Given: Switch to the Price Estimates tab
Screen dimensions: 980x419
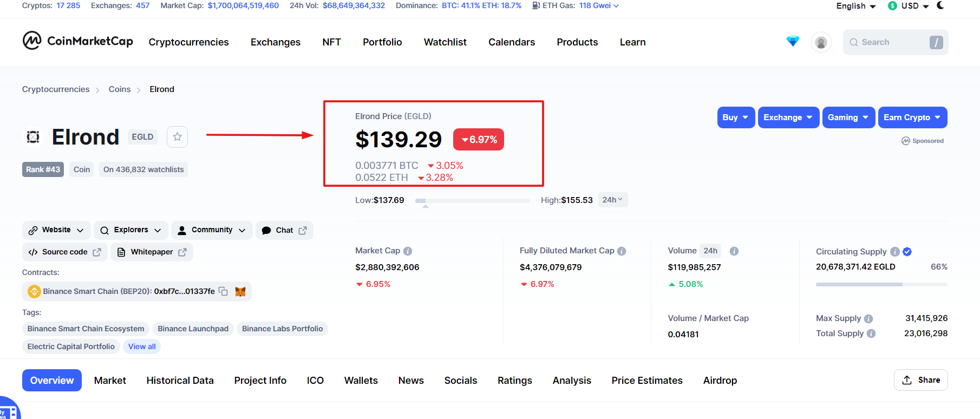Looking at the screenshot, I should (647, 381).
